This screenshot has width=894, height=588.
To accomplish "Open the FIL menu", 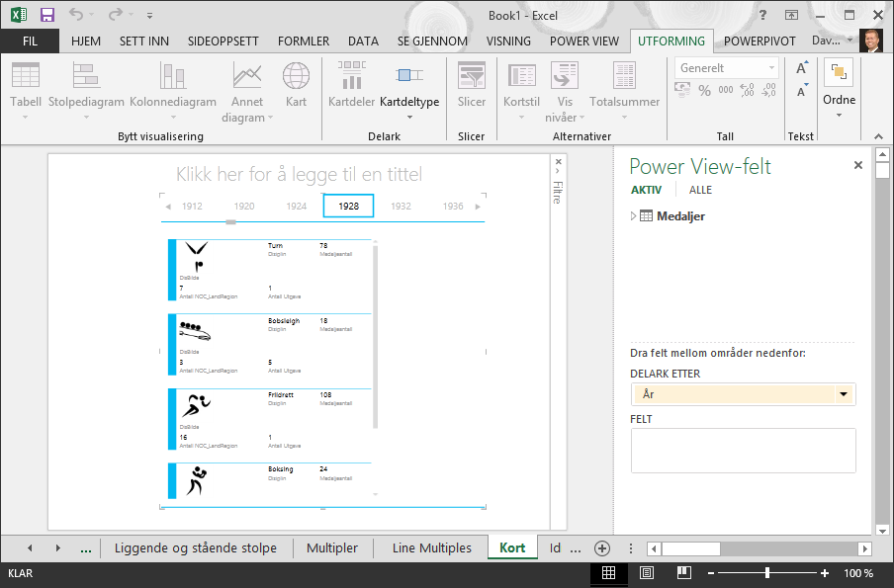I will 30,42.
